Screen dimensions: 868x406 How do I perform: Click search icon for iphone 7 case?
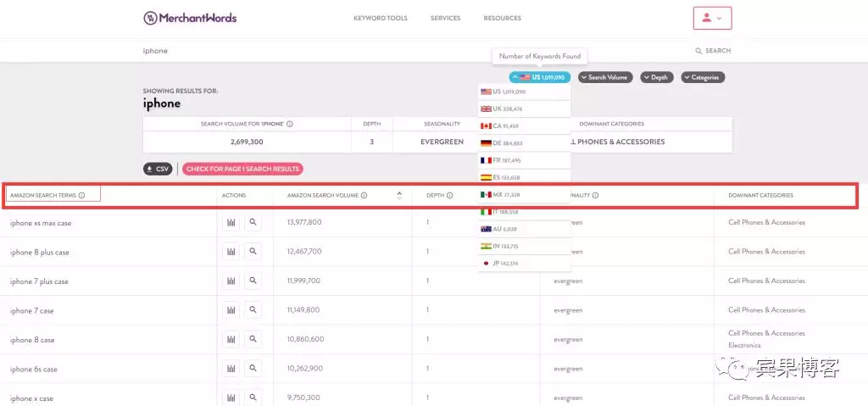(253, 310)
